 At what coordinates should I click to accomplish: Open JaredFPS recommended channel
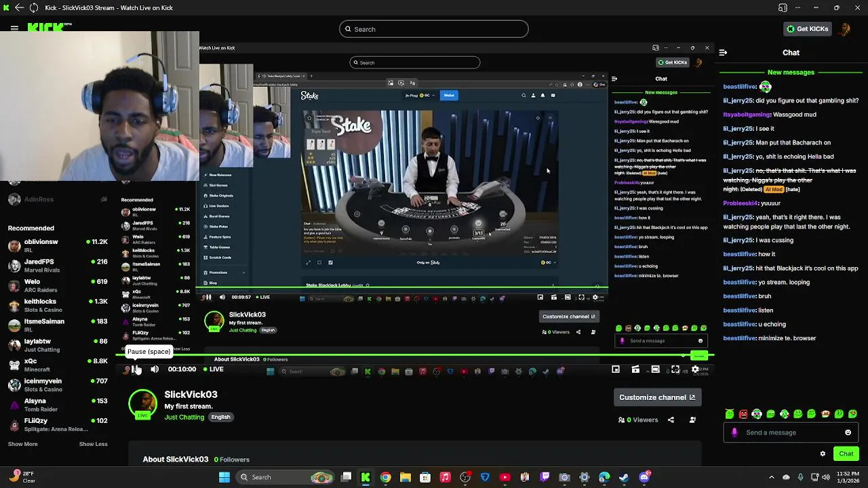pos(58,266)
